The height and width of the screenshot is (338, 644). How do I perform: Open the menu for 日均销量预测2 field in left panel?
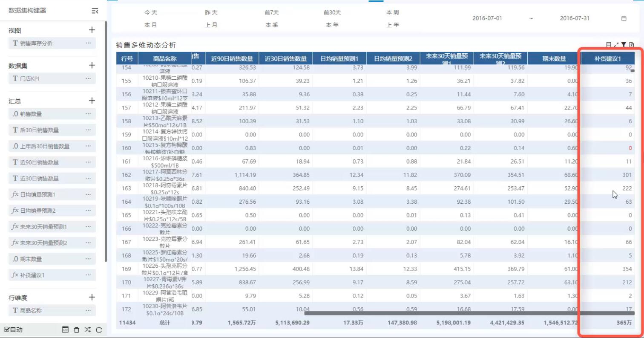pos(88,211)
